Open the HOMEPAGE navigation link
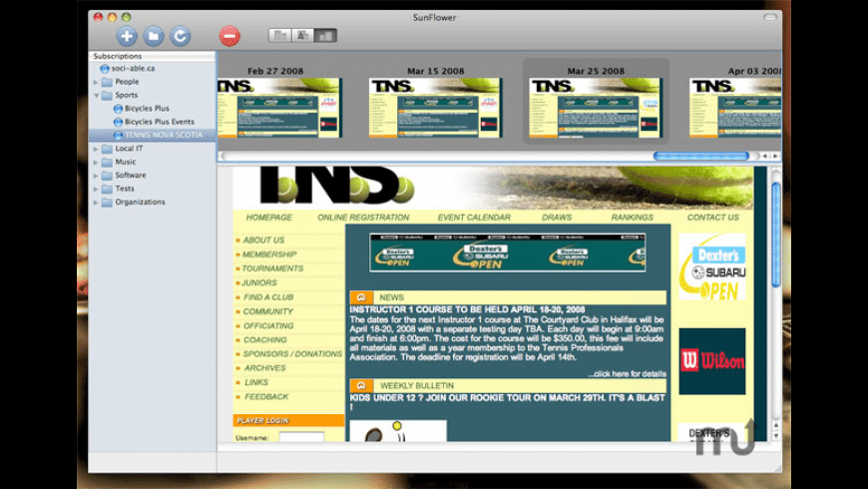The width and height of the screenshot is (868, 489). point(269,218)
